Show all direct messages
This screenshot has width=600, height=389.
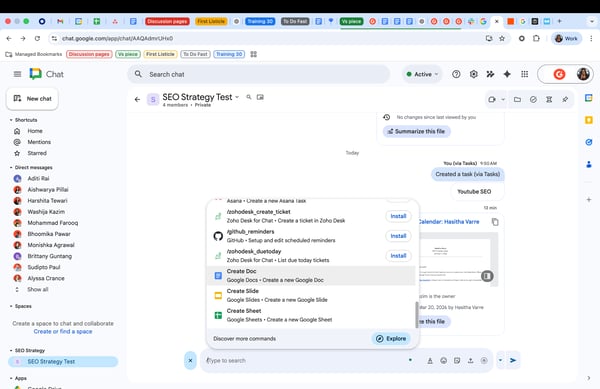point(38,290)
